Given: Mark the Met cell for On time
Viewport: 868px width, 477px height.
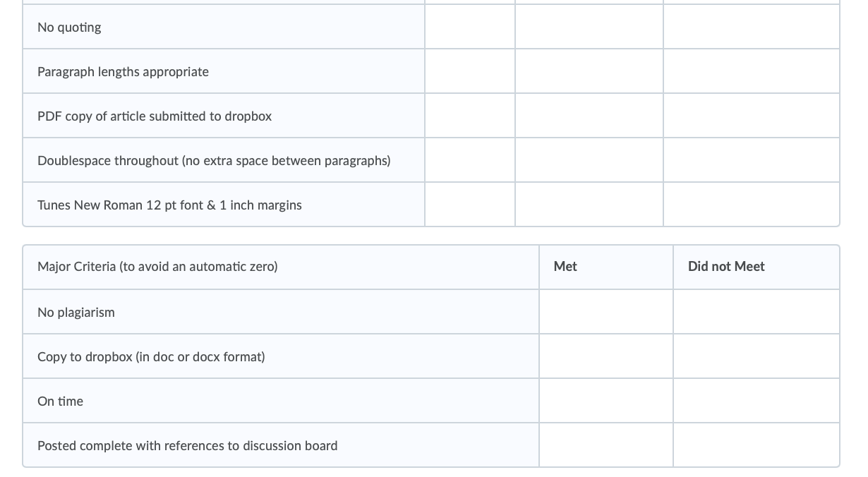Looking at the screenshot, I should coord(605,401).
